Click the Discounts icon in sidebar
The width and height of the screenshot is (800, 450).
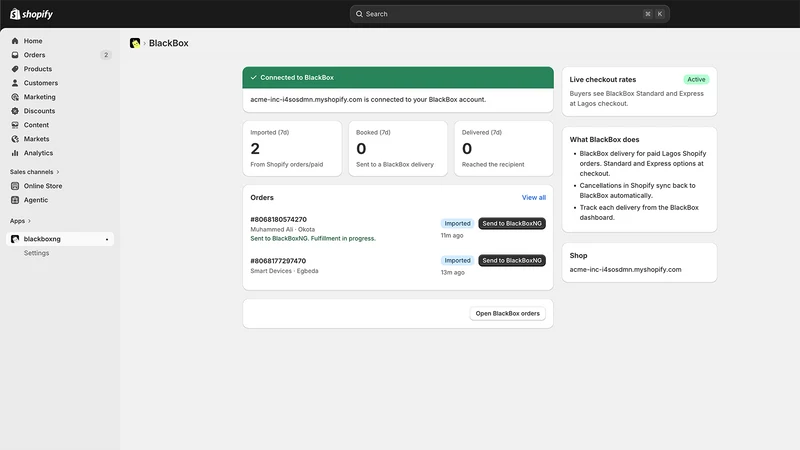coord(15,111)
